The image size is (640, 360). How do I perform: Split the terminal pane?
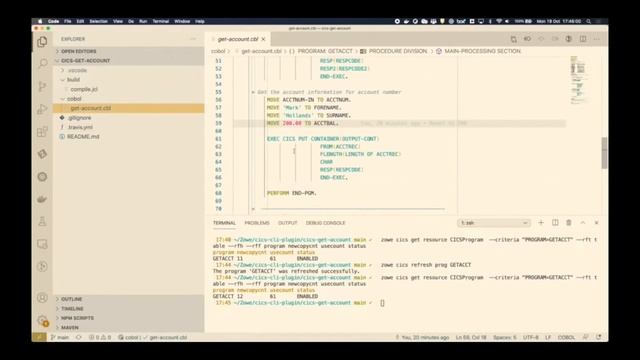[x=555, y=223]
